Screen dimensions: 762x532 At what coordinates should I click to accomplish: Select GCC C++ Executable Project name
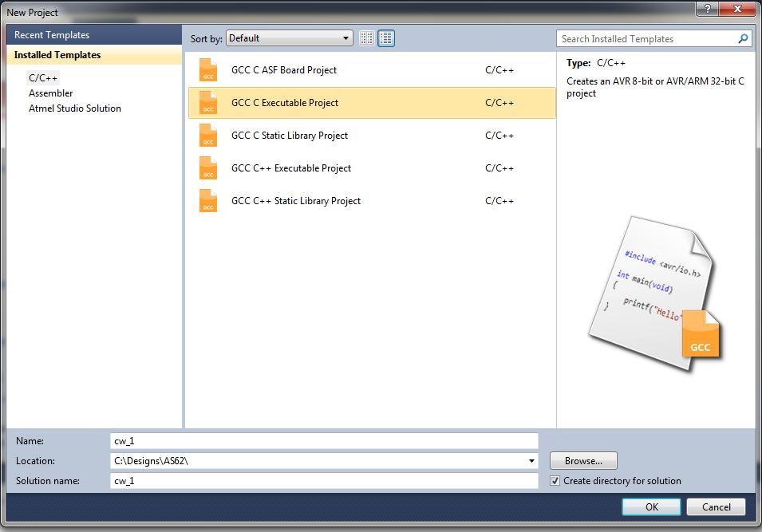tap(291, 168)
